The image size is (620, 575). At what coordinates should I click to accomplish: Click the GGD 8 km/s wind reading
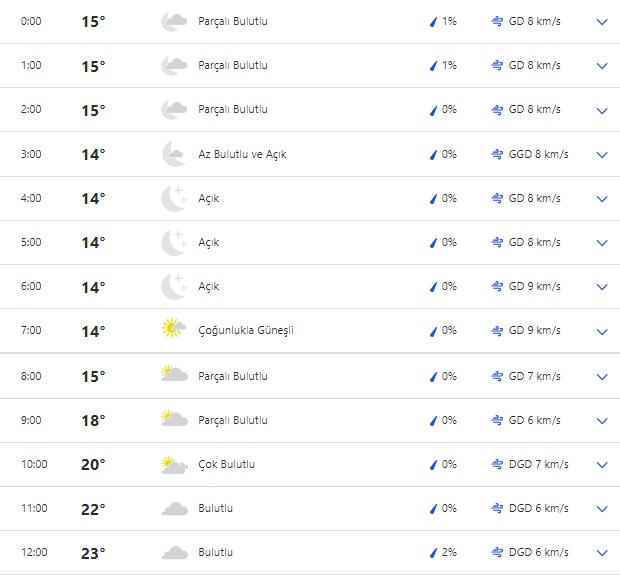(539, 155)
